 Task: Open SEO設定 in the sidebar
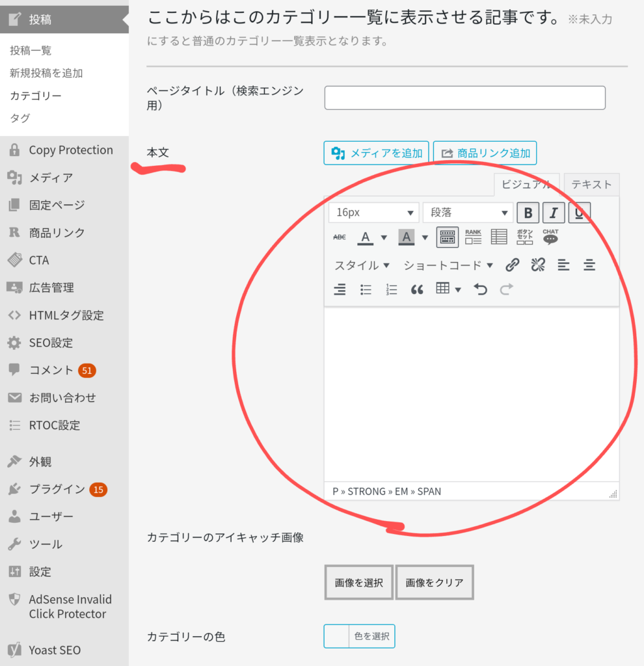(64, 343)
